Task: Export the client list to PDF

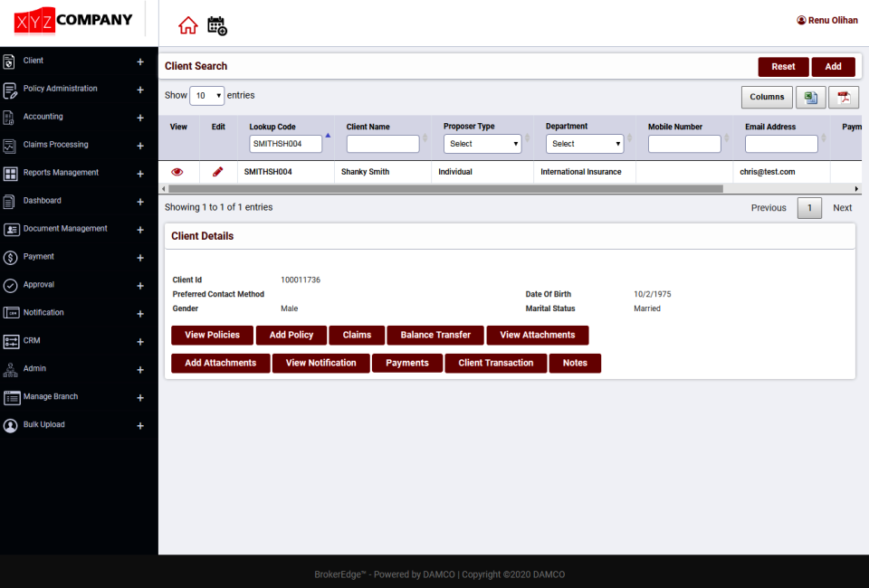Action: (845, 97)
